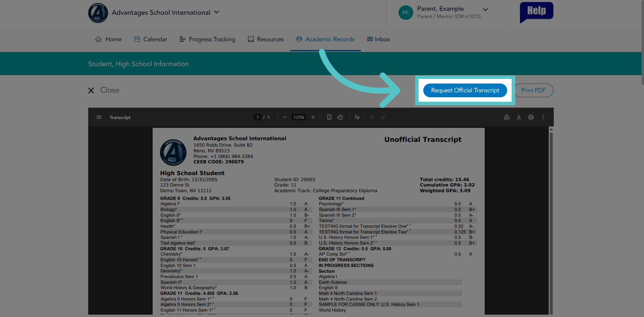Switch to Progress Tracking tab
Image resolution: width=644 pixels, height=317 pixels.
[208, 39]
